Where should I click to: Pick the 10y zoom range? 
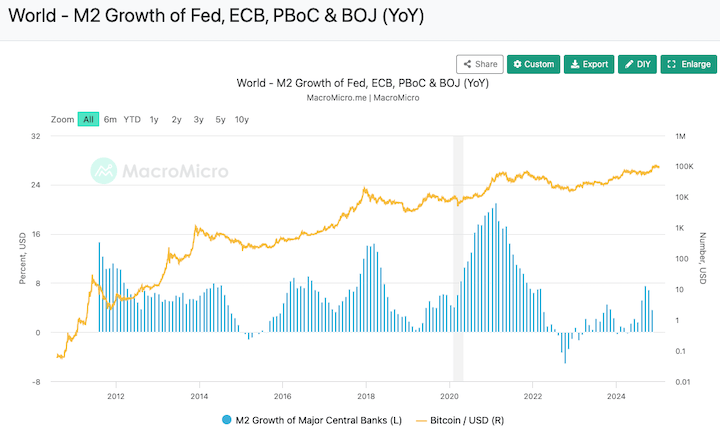[242, 119]
